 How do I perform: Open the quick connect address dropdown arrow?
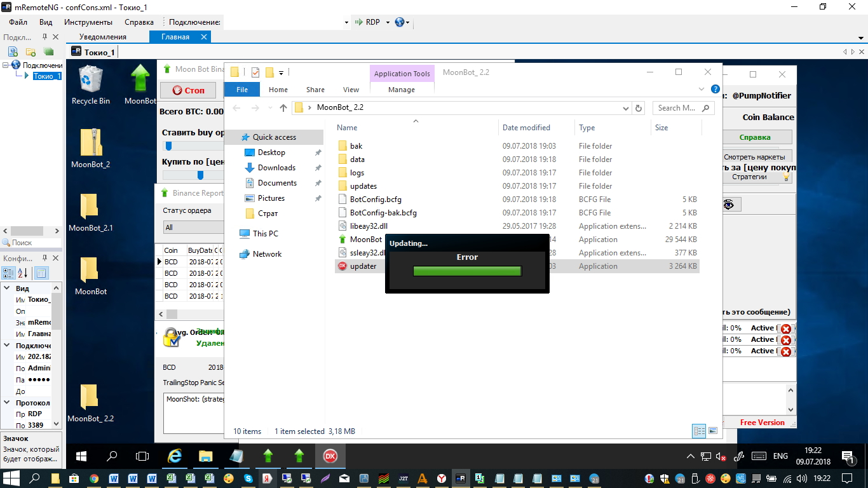pos(346,22)
